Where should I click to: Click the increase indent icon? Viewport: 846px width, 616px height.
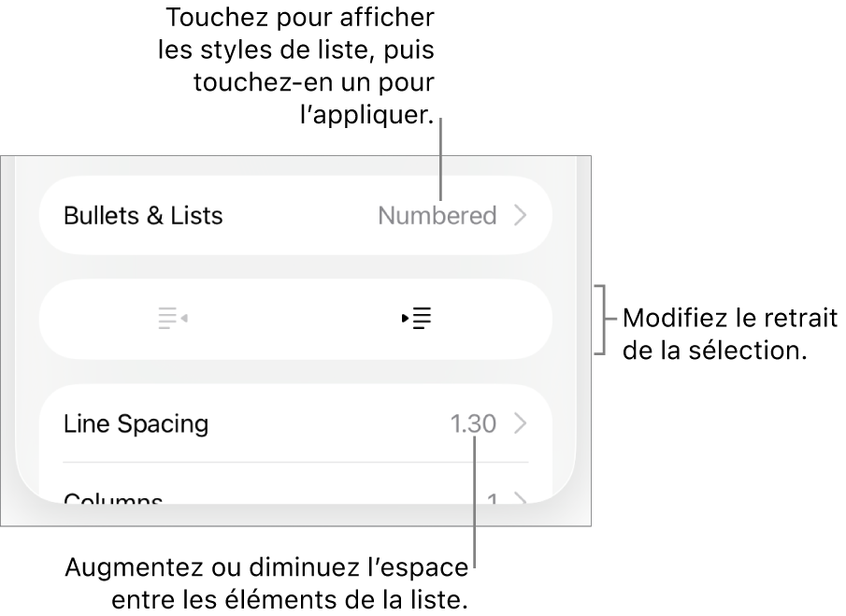pyautogui.click(x=417, y=319)
